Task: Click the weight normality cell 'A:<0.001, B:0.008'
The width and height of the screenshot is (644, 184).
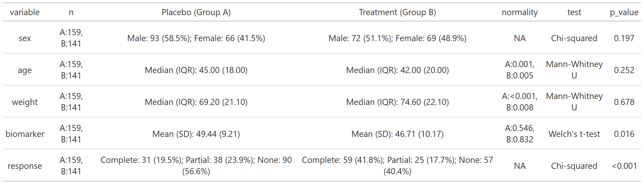Action: point(520,102)
